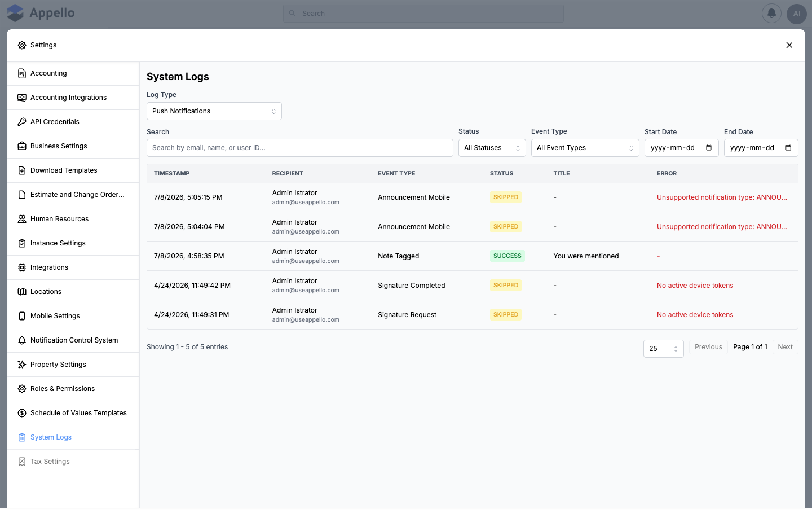Click the Property Settings sparkle icon

click(22, 365)
